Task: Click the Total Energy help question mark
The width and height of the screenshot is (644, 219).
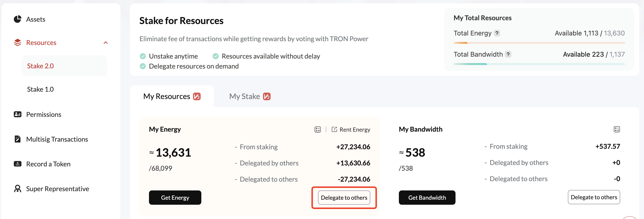Action: (497, 33)
